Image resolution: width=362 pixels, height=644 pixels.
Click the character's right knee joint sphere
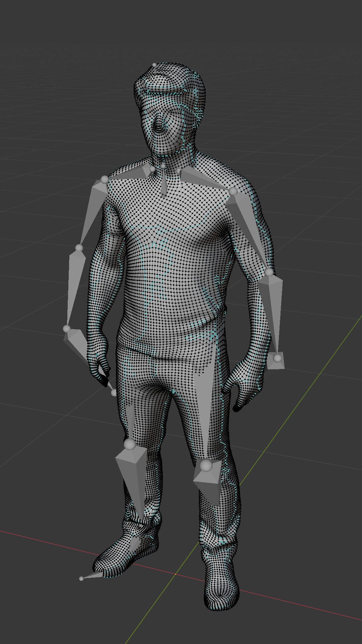[130, 444]
